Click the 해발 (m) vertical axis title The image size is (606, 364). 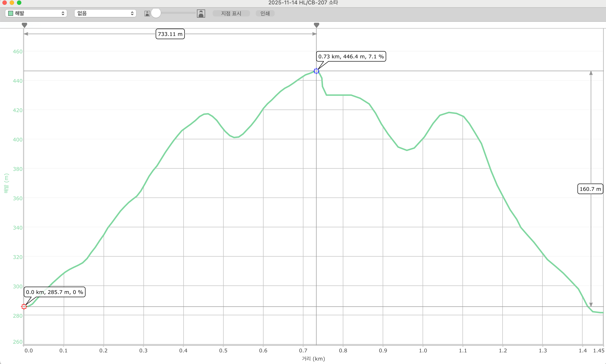tap(6, 183)
